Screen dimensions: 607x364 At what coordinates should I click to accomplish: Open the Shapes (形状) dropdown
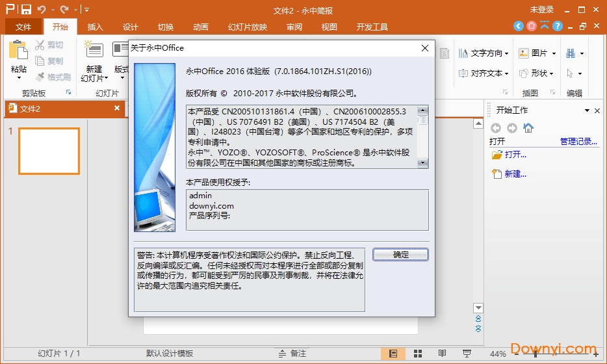[537, 73]
